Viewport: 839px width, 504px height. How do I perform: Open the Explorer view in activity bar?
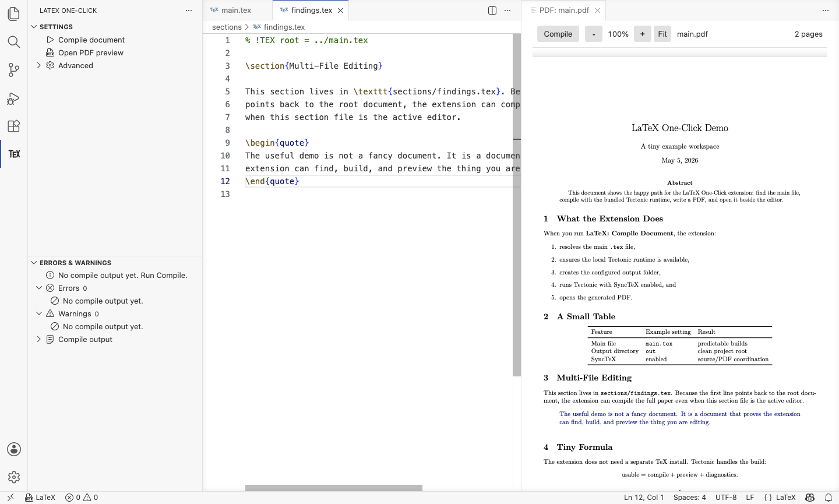click(14, 14)
